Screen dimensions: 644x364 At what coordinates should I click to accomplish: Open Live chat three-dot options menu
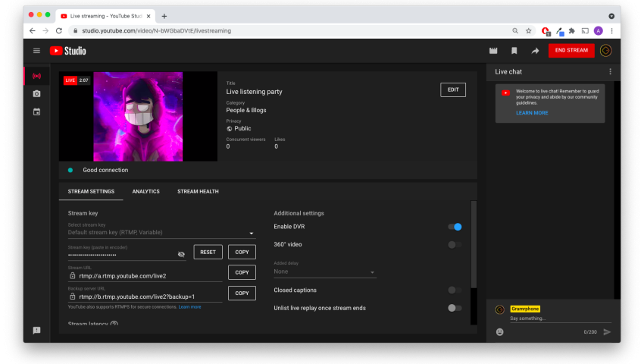(610, 72)
